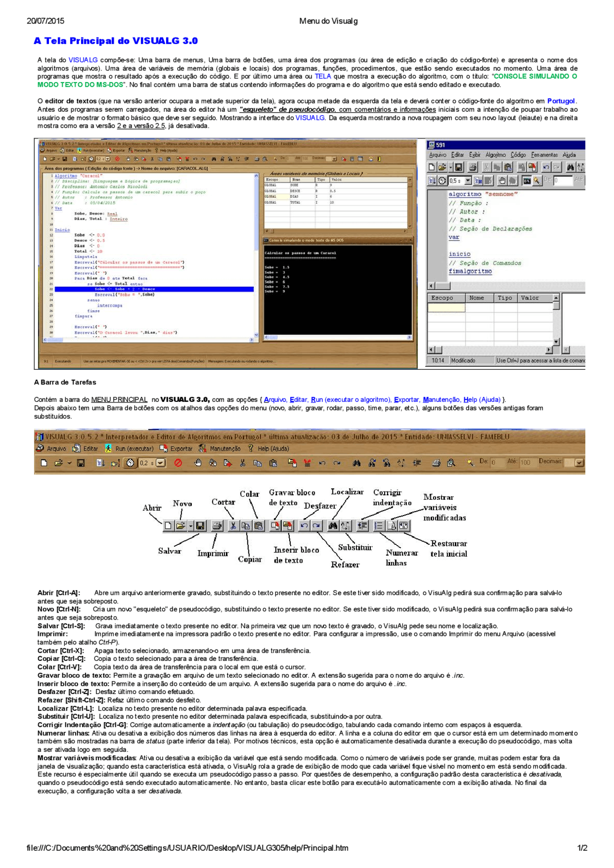
Task: Click the Inserir bloco de texto icon in diagram
Action: pos(288,526)
